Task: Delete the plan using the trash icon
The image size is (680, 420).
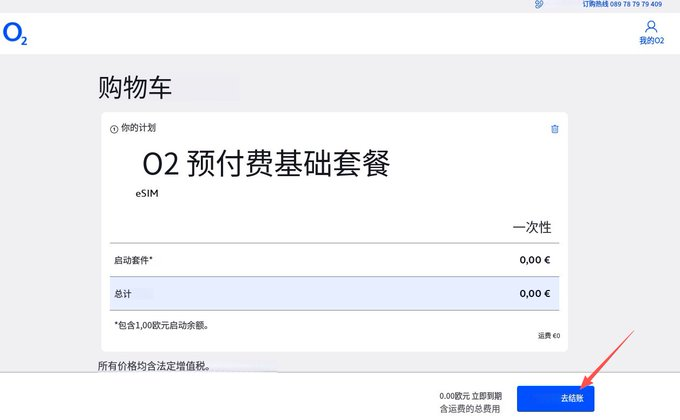Action: pos(555,129)
